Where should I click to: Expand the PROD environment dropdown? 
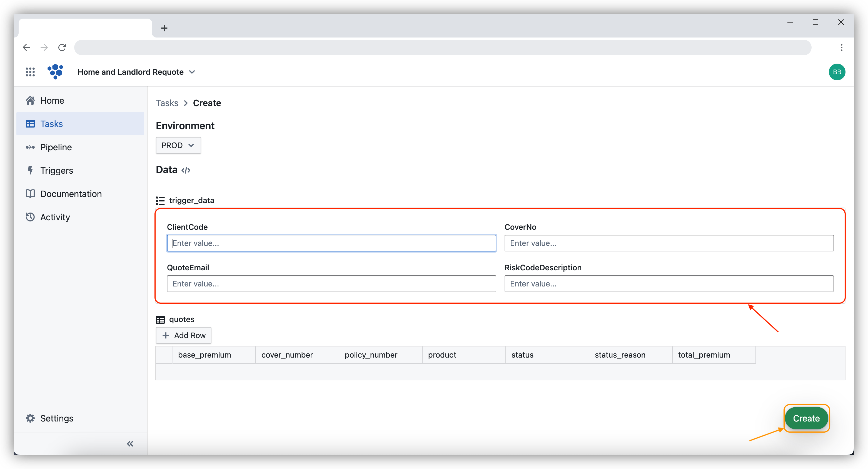(x=178, y=145)
